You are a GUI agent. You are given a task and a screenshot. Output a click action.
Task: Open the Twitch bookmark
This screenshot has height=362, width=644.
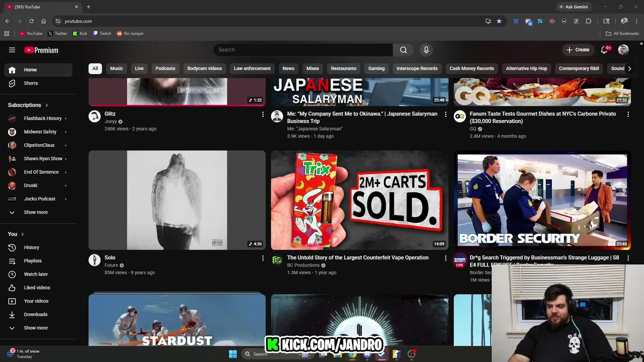[x=102, y=34]
